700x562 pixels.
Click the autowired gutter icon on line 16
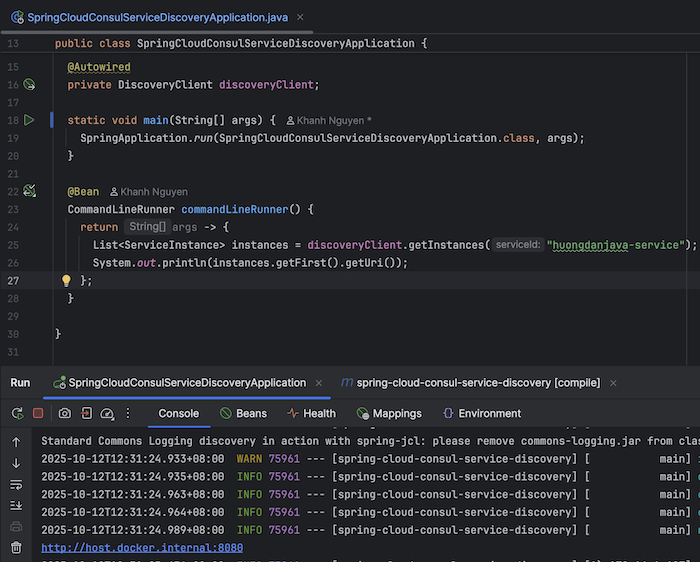[x=29, y=85]
